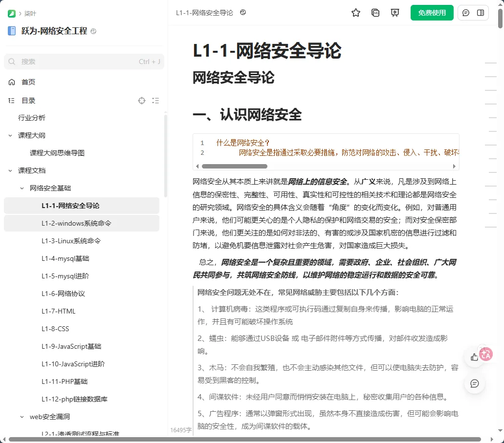Open the 行业分析 page
The image size is (504, 443).
tap(31, 118)
